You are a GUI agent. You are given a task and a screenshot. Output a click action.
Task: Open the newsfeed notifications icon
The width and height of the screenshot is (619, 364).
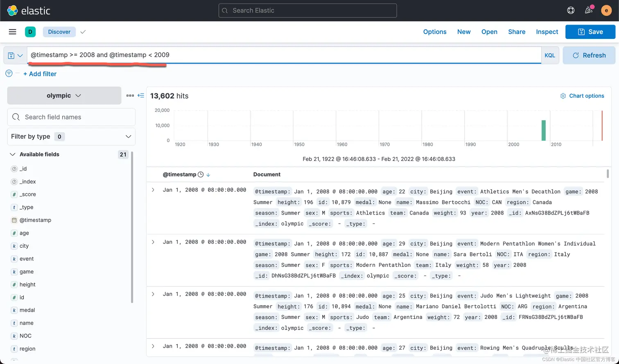click(x=589, y=11)
